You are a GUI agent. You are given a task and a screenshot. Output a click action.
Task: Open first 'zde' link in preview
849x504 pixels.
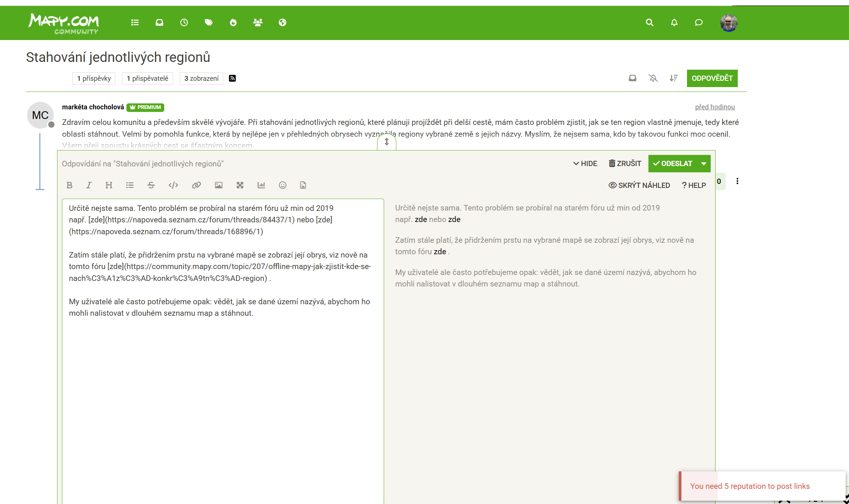pos(421,219)
